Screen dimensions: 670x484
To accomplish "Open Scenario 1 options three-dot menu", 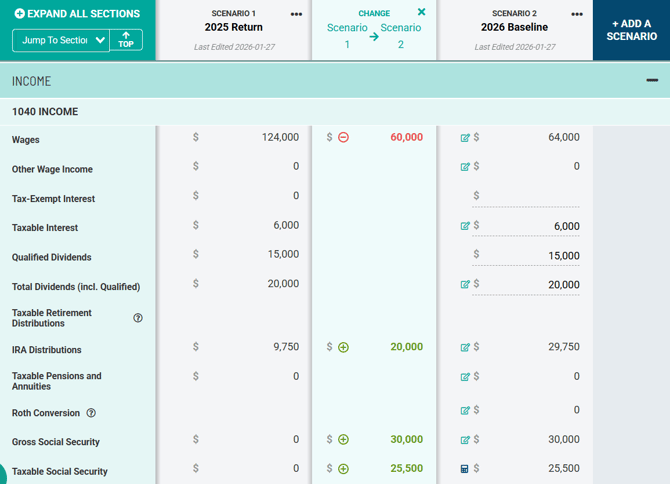I will [296, 14].
